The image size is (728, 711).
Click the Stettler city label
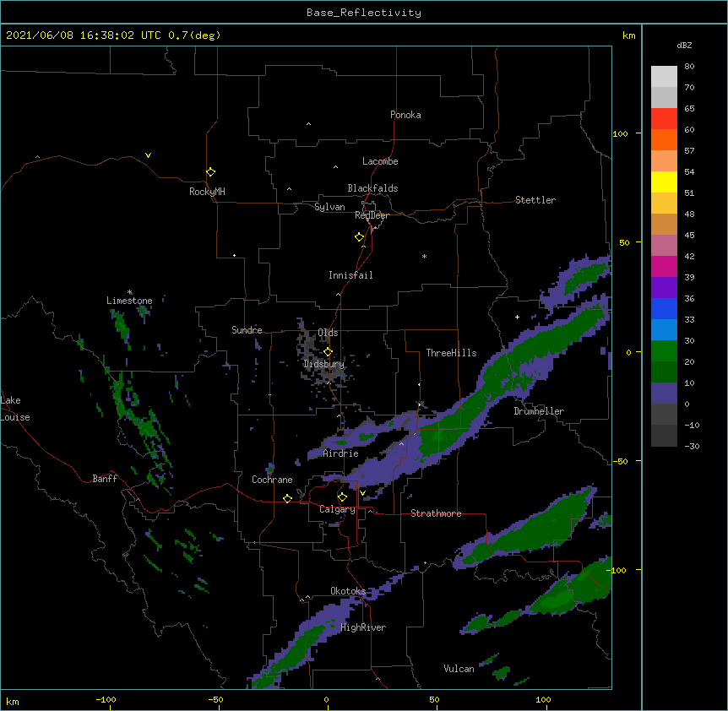(x=535, y=200)
